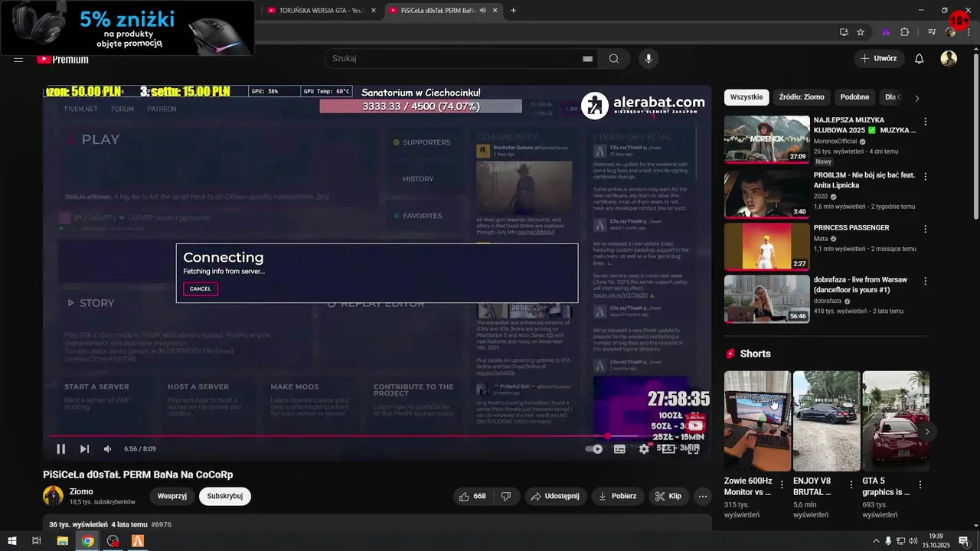Viewport: 980px width, 551px height.
Task: Select the Źródło: Ziomo filter chip
Action: coord(802,97)
